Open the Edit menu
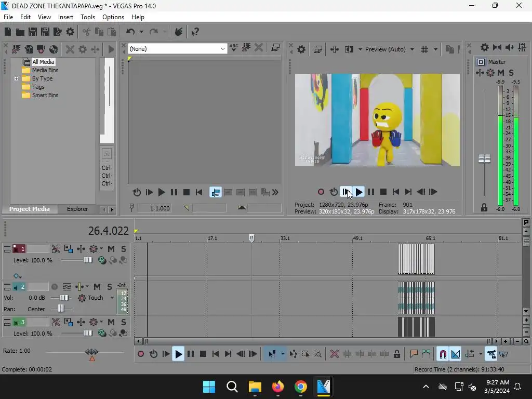The height and width of the screenshot is (399, 532). [25, 17]
